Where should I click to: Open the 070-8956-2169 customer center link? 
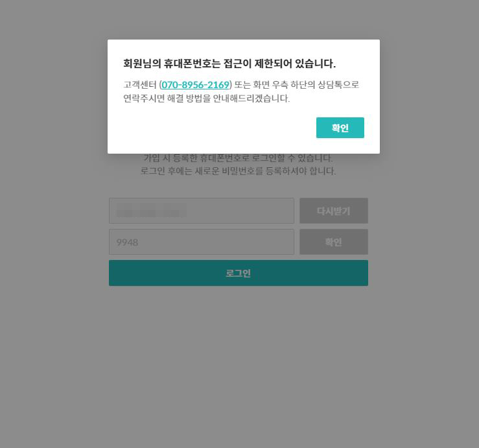(x=196, y=85)
